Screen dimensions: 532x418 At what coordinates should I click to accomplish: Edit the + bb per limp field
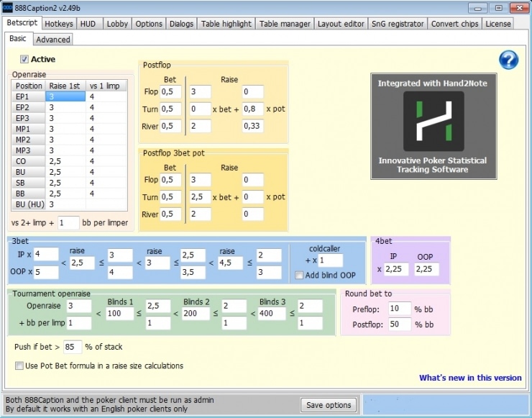point(78,323)
